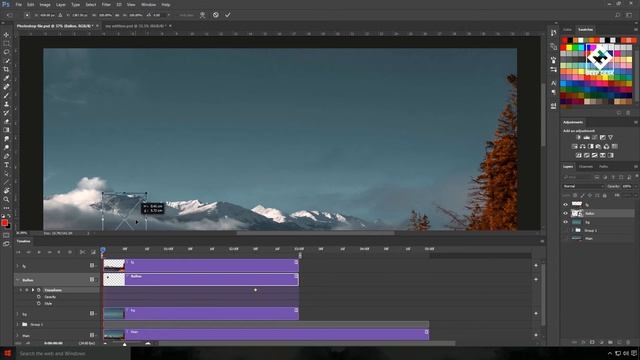Screen dimensions: 640x360
Task: Open the Ballon track filmstrip menu
Action: [92, 280]
